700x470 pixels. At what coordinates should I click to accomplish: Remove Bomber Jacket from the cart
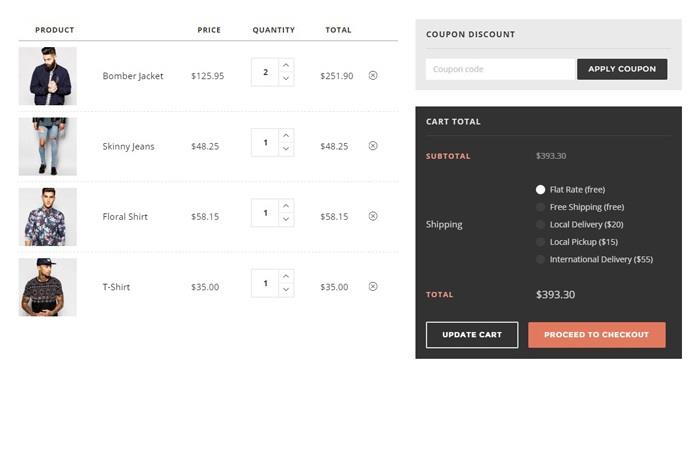pyautogui.click(x=373, y=75)
